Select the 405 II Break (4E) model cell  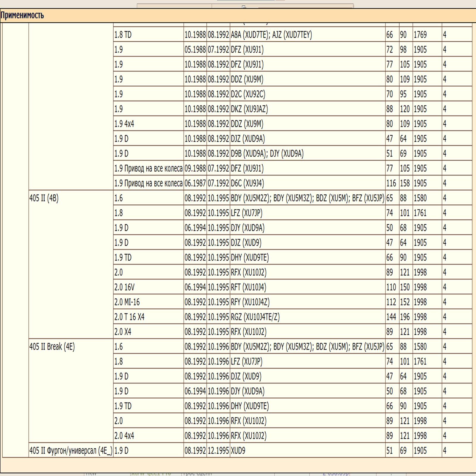(52, 347)
